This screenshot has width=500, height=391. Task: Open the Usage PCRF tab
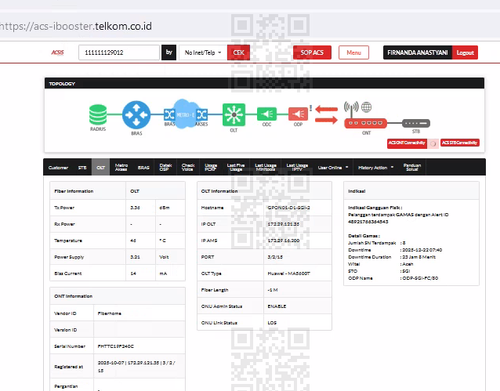[211, 167]
